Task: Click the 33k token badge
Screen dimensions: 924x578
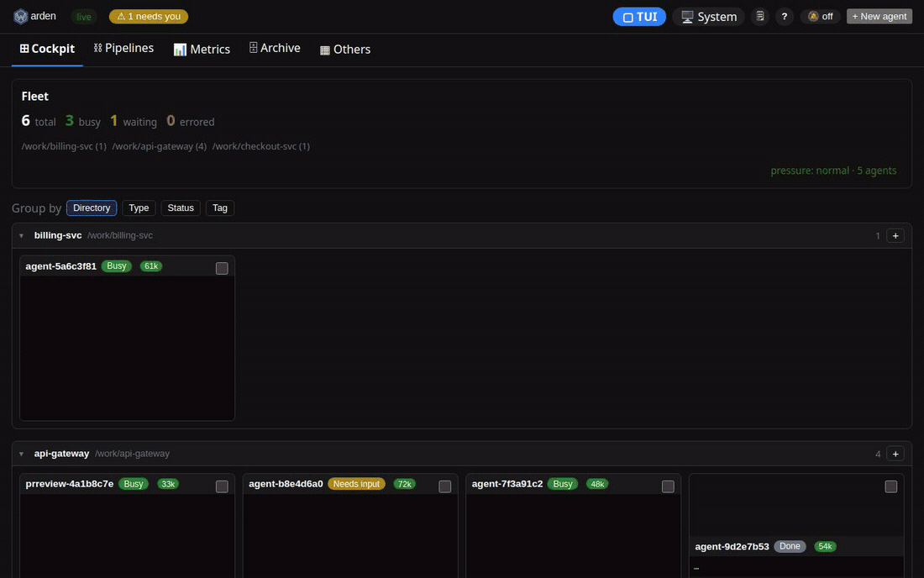Action: (168, 484)
